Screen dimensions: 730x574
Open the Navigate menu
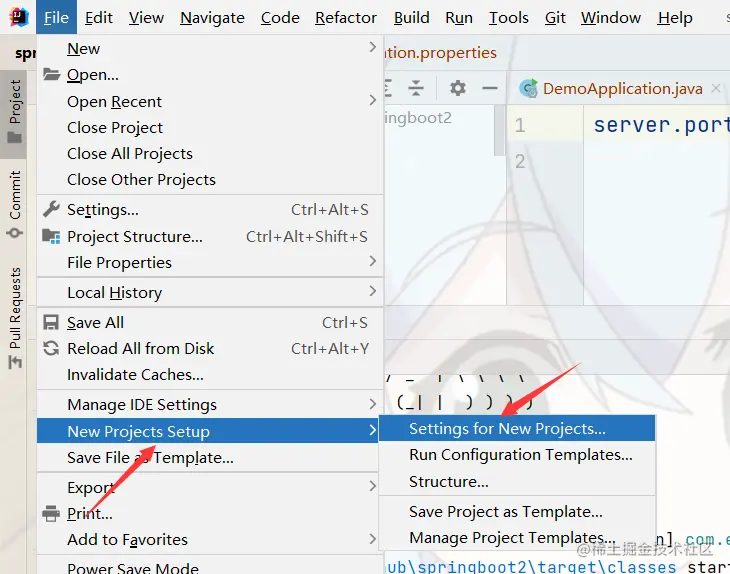[212, 17]
